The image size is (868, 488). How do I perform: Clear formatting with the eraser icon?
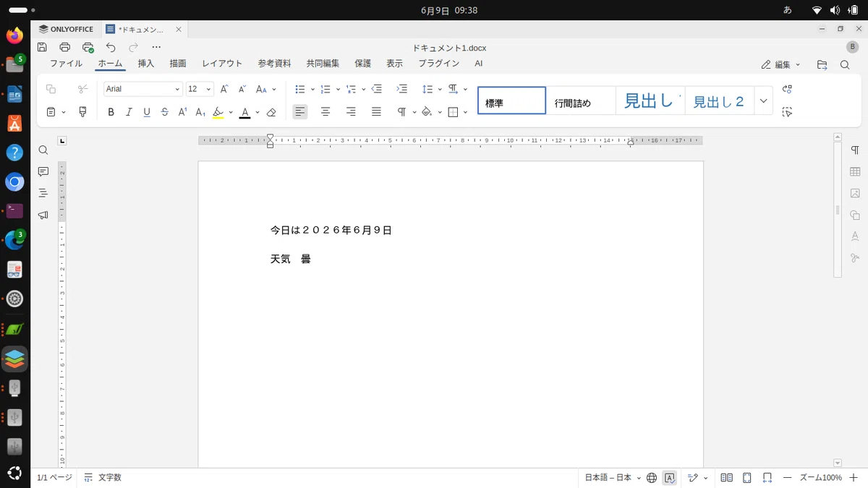271,112
